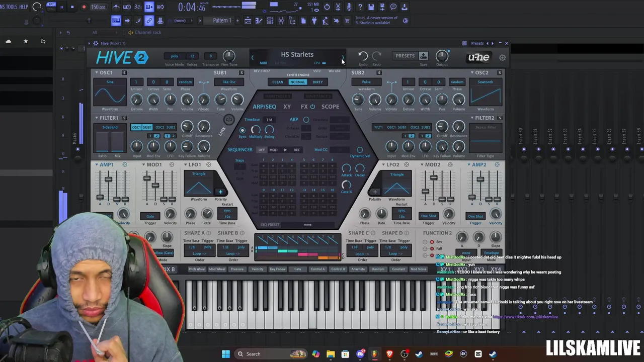Open the poly Voice Mode dropdown
The width and height of the screenshot is (644, 362).
(x=174, y=56)
